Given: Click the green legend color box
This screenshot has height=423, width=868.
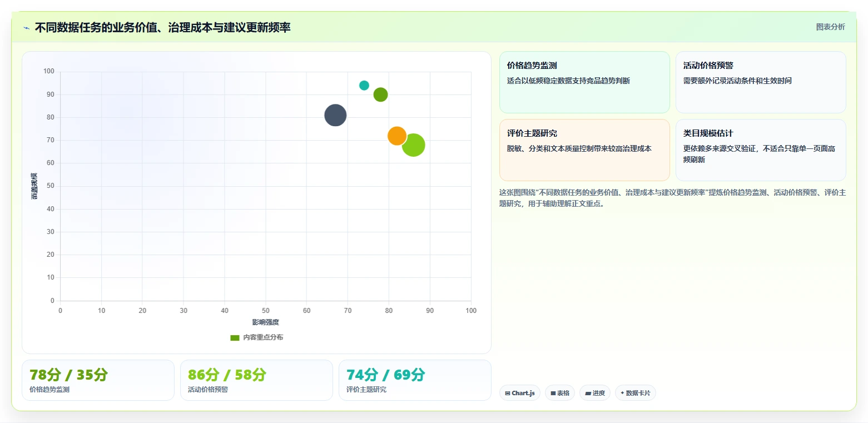Looking at the screenshot, I should point(235,337).
